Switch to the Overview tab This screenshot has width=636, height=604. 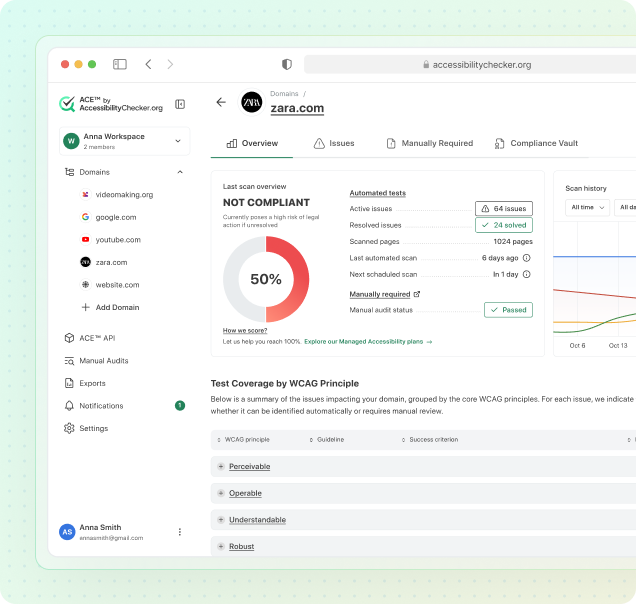pyautogui.click(x=252, y=143)
